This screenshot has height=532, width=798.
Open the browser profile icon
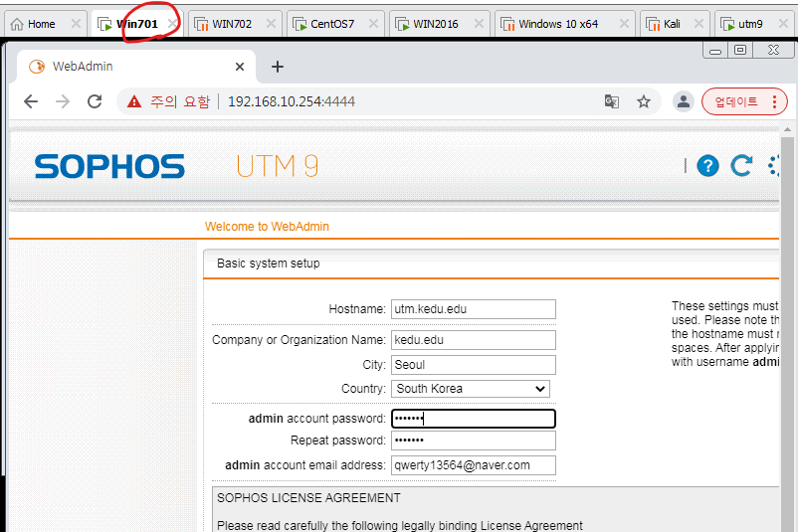(x=684, y=101)
